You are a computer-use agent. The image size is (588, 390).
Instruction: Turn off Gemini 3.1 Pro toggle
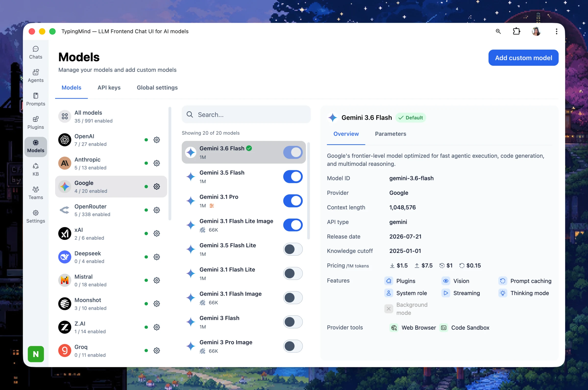[x=293, y=201]
